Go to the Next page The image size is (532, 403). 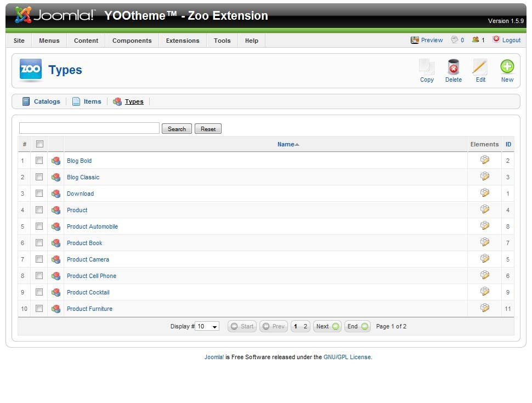tap(327, 326)
